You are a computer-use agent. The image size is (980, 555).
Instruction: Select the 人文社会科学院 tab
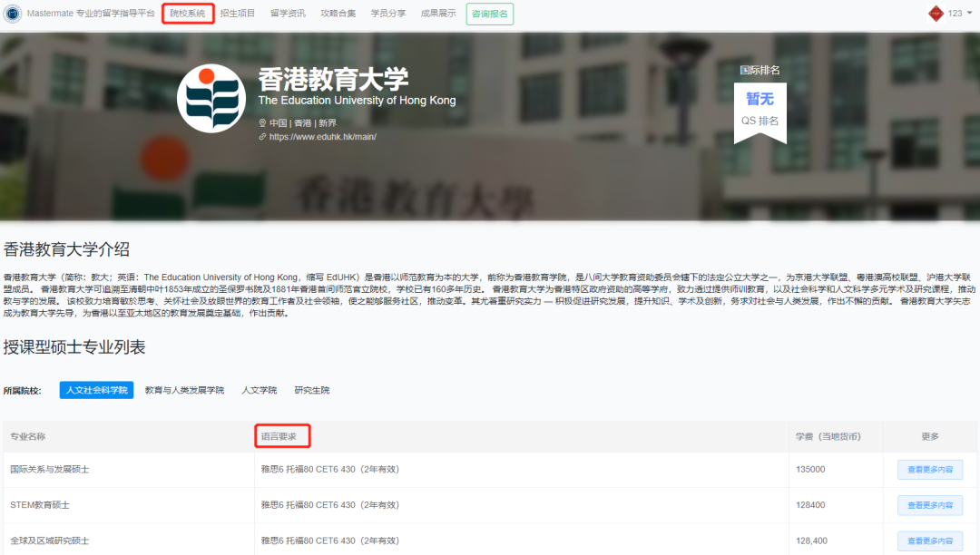pyautogui.click(x=96, y=390)
